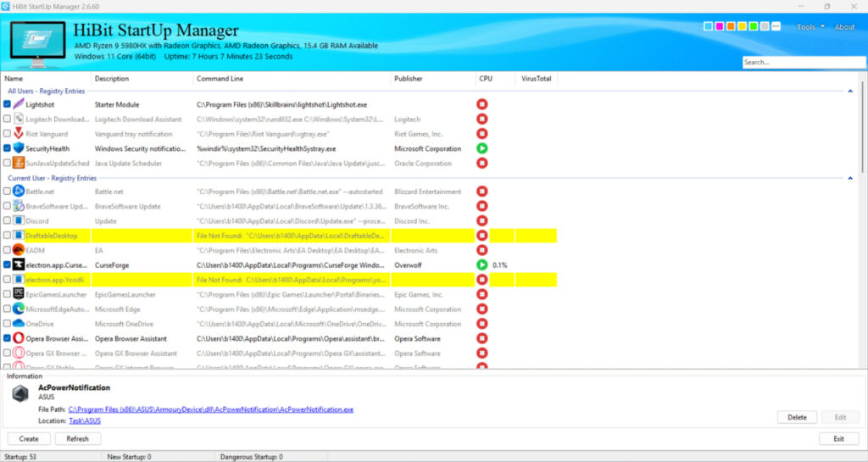Viewport: 868px width, 462px height.
Task: Open the About menu
Action: tap(844, 26)
